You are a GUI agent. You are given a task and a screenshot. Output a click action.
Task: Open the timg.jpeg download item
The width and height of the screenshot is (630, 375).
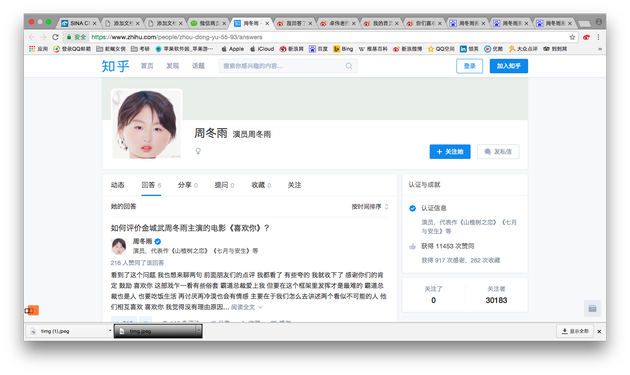click(157, 331)
